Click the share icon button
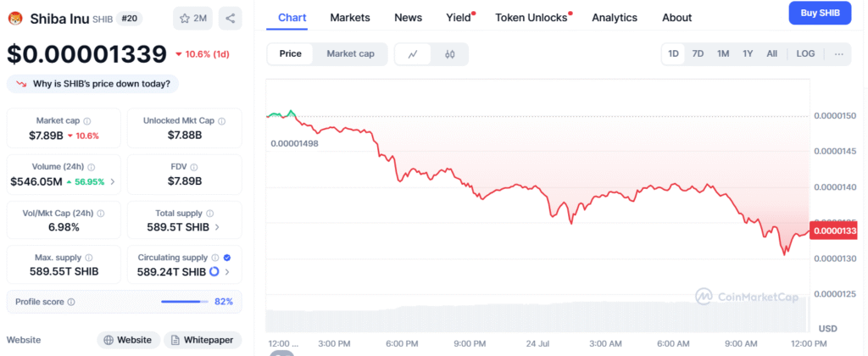Image resolution: width=868 pixels, height=356 pixels. tap(231, 19)
